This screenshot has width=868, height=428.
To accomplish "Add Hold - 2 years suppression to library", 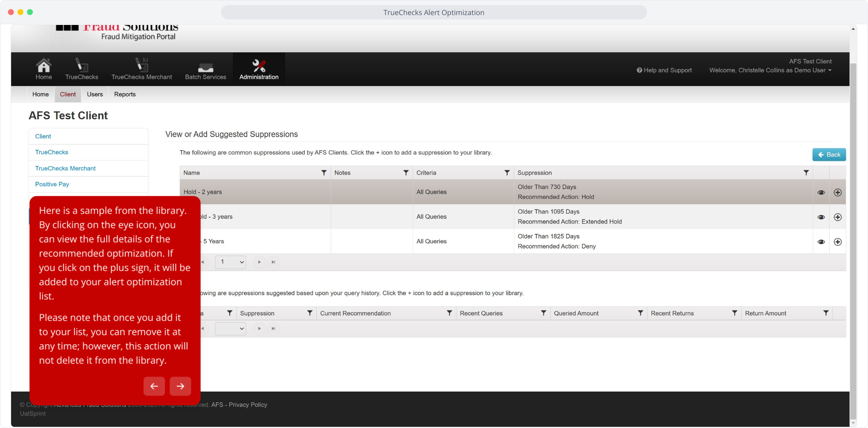I will click(x=838, y=193).
